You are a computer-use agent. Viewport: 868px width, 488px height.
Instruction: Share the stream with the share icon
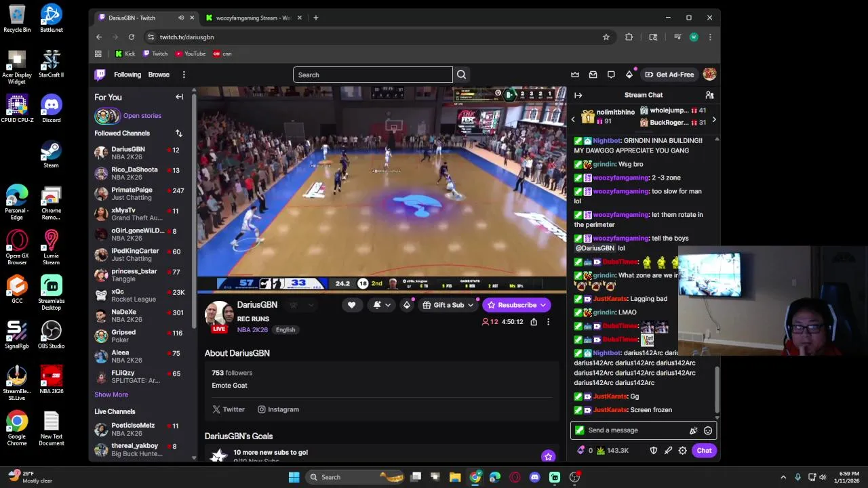pos(534,322)
